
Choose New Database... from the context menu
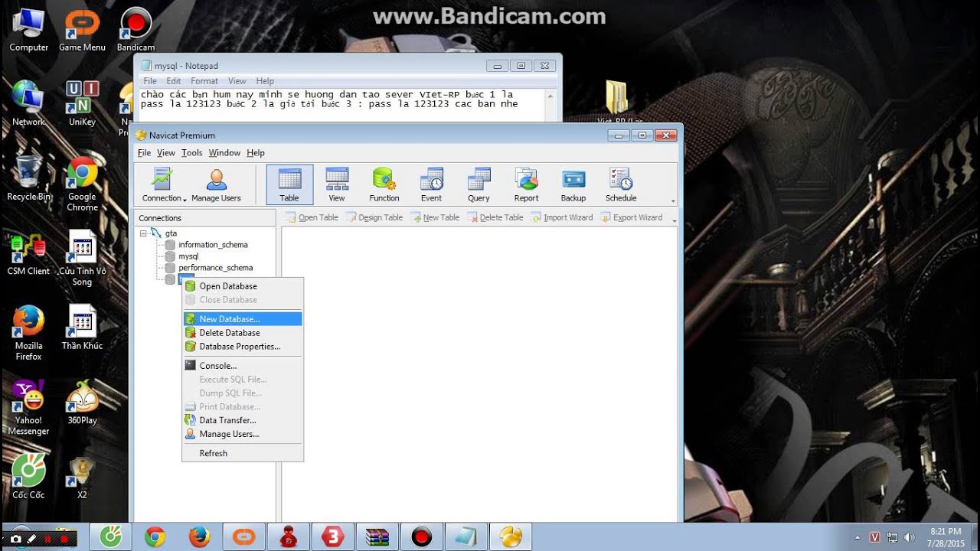tap(243, 319)
